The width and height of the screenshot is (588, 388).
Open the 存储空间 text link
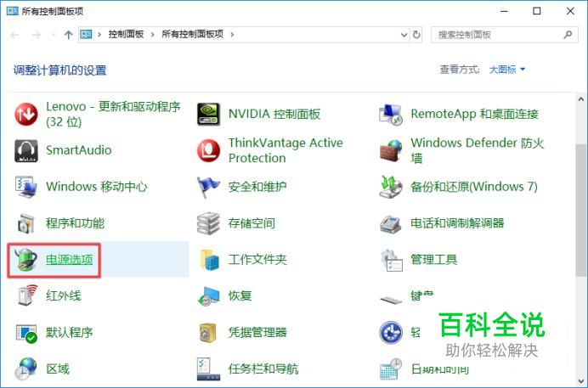[252, 223]
